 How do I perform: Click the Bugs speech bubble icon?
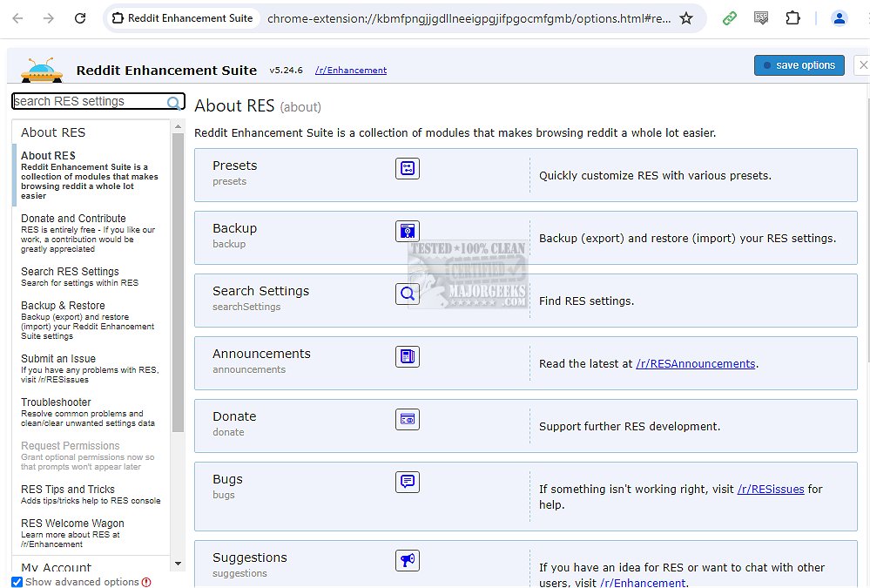(407, 482)
